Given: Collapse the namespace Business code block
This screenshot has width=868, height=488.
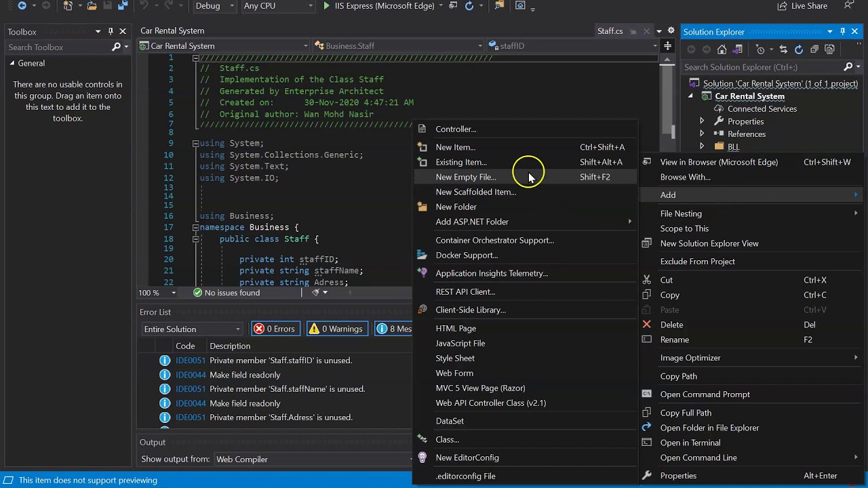Looking at the screenshot, I should pyautogui.click(x=195, y=227).
